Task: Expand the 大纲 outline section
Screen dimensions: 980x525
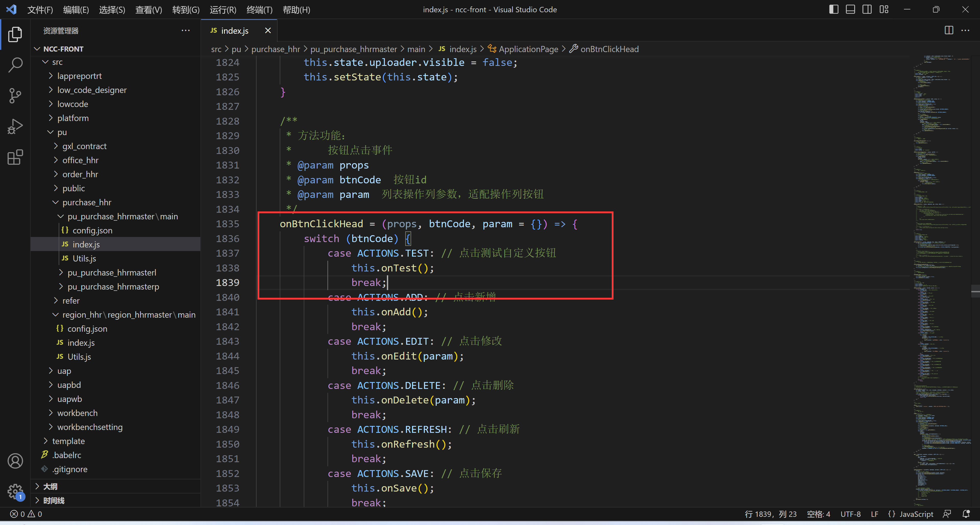Action: pos(50,486)
